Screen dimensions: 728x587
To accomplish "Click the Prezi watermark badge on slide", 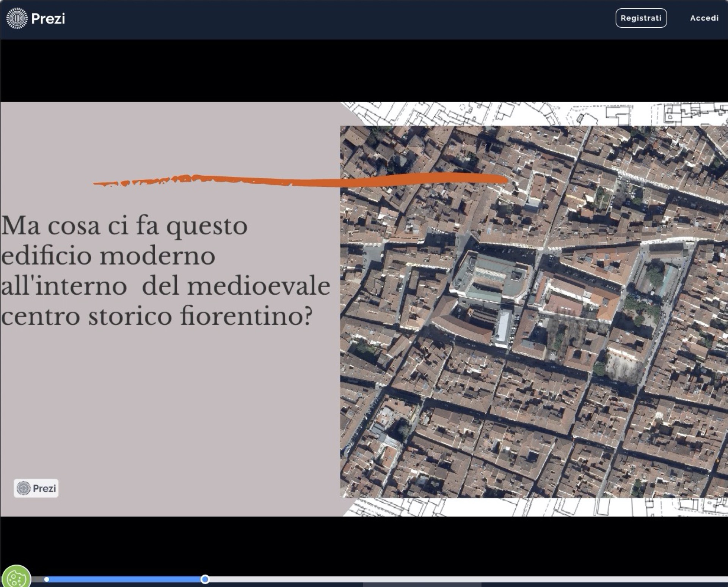I will coord(36,488).
